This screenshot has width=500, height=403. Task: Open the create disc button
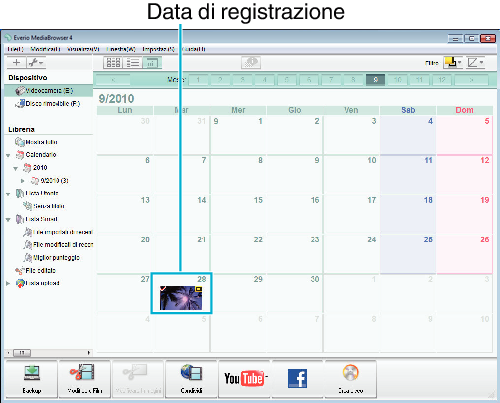(x=351, y=379)
